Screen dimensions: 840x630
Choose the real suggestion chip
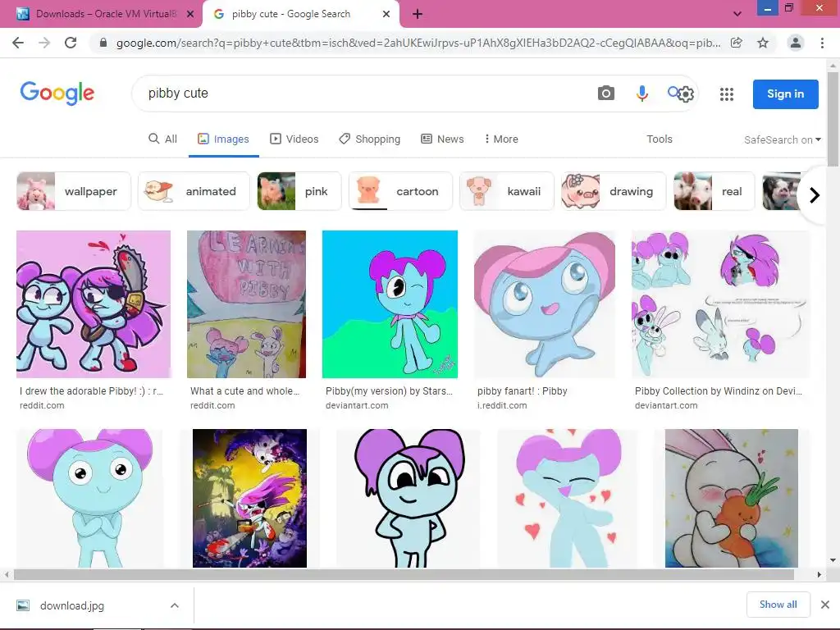coord(714,191)
